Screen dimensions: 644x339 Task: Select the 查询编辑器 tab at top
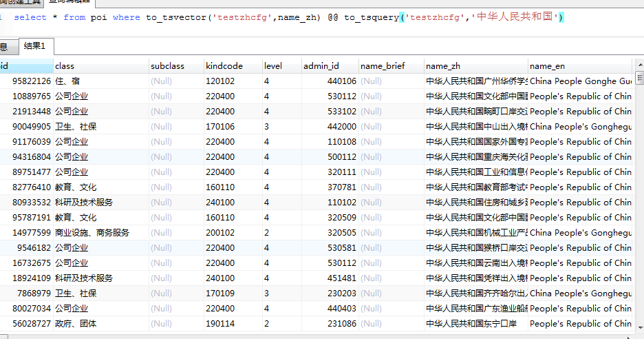(x=69, y=3)
